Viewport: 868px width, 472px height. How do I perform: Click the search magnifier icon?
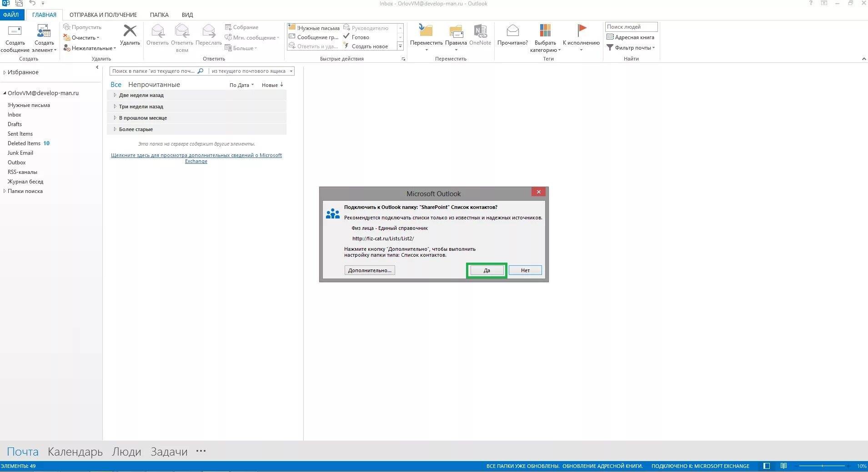pyautogui.click(x=201, y=71)
